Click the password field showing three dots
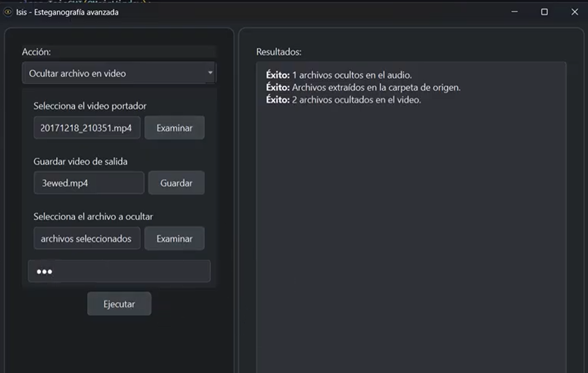 119,270
